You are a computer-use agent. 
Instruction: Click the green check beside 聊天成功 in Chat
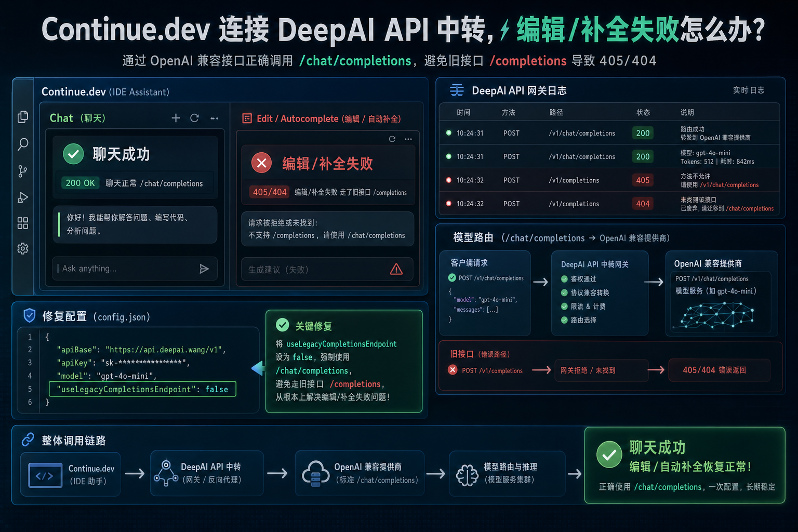[x=73, y=154]
